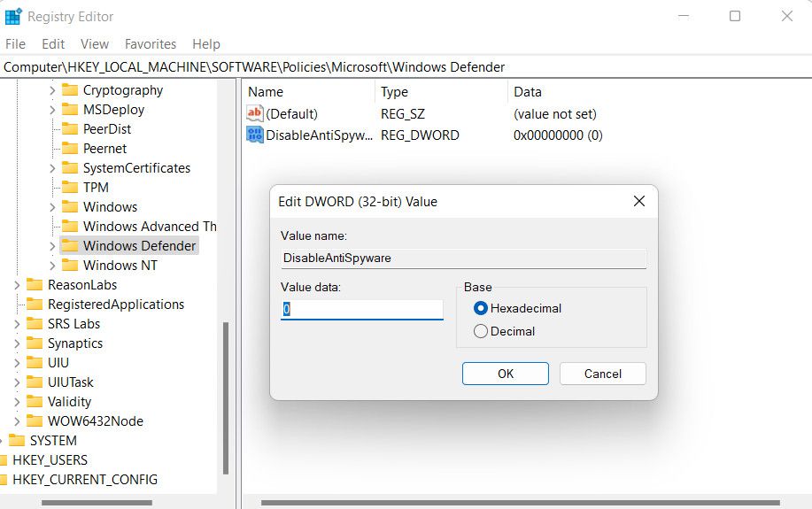
Task: Select the RegisteredApplications folder icon
Action: (x=35, y=304)
